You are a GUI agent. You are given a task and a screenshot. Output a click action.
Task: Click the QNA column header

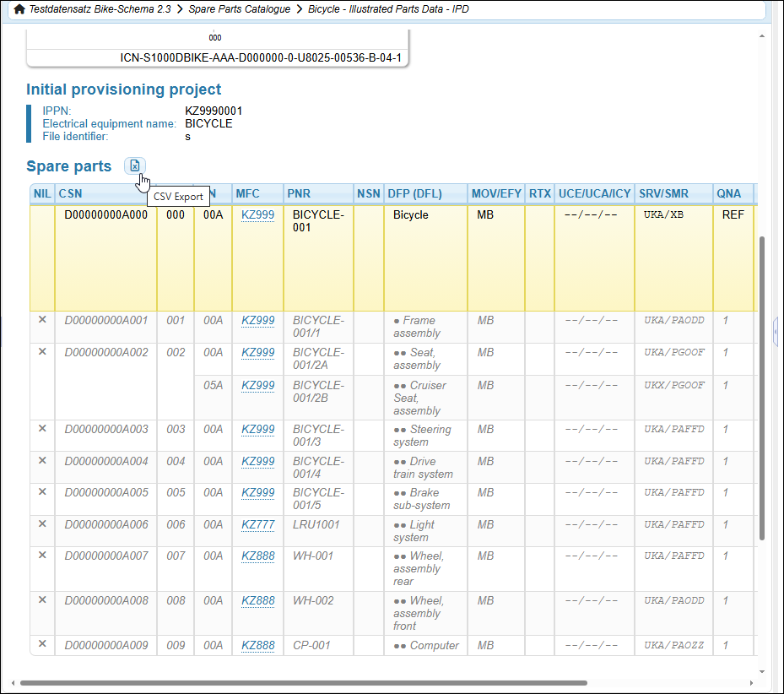pos(733,193)
